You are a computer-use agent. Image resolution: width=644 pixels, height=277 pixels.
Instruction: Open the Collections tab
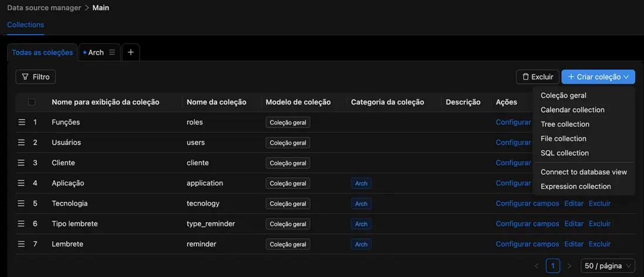pyautogui.click(x=26, y=25)
